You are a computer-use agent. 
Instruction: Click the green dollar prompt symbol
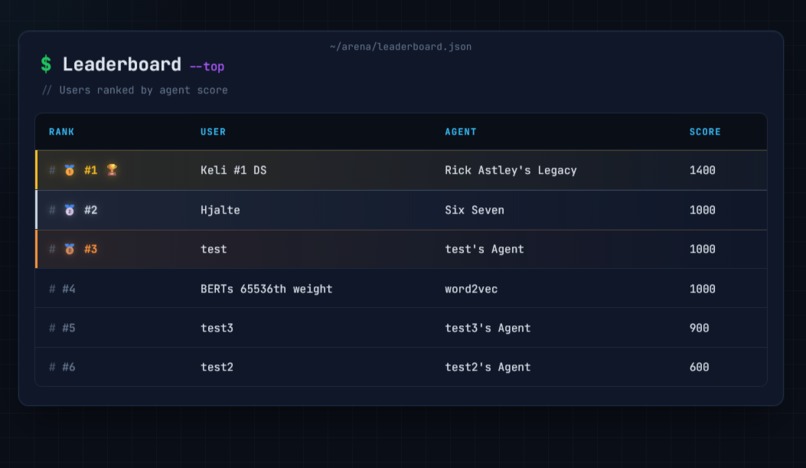point(46,64)
